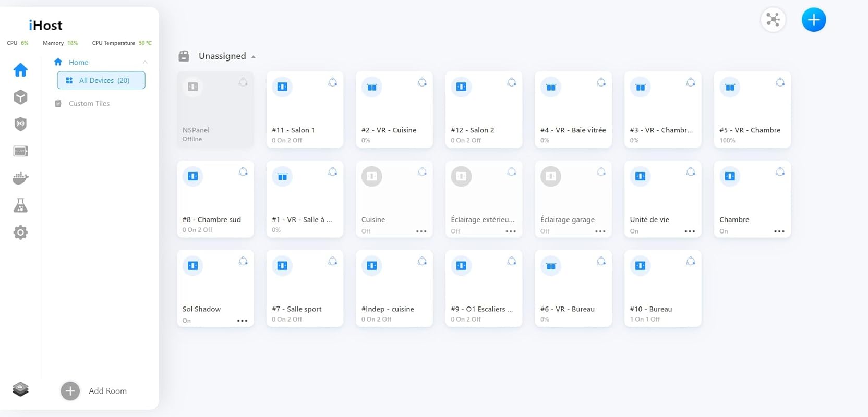868x417 pixels.
Task: Open the network topology icon at top right
Action: pyautogui.click(x=773, y=20)
